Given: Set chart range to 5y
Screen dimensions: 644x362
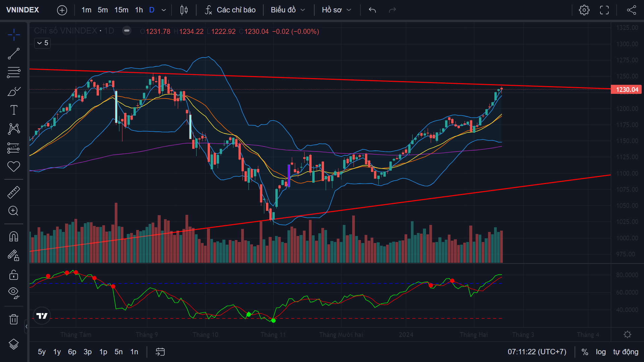Looking at the screenshot, I should [42, 352].
